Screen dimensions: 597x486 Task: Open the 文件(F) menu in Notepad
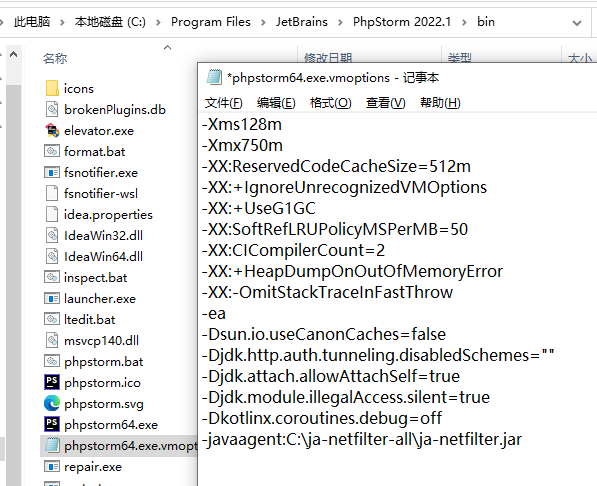pyautogui.click(x=223, y=103)
